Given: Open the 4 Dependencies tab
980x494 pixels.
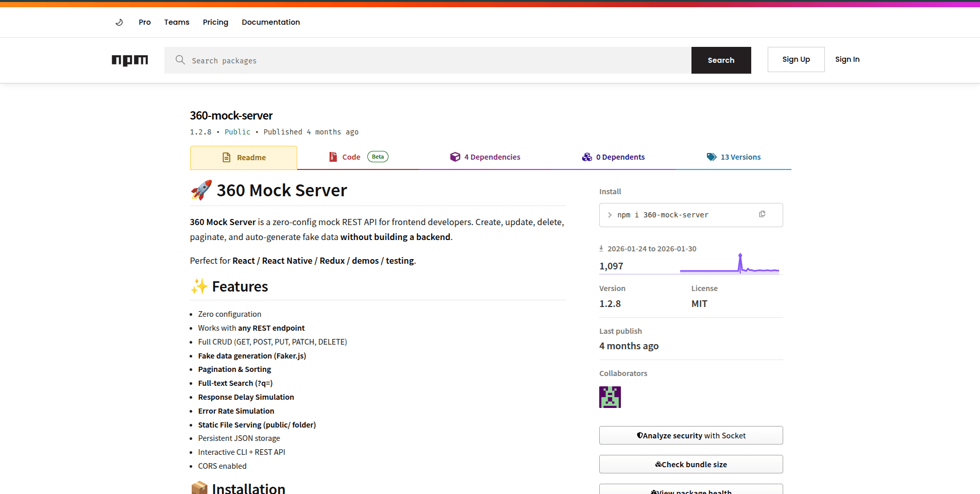Looking at the screenshot, I should click(x=485, y=157).
